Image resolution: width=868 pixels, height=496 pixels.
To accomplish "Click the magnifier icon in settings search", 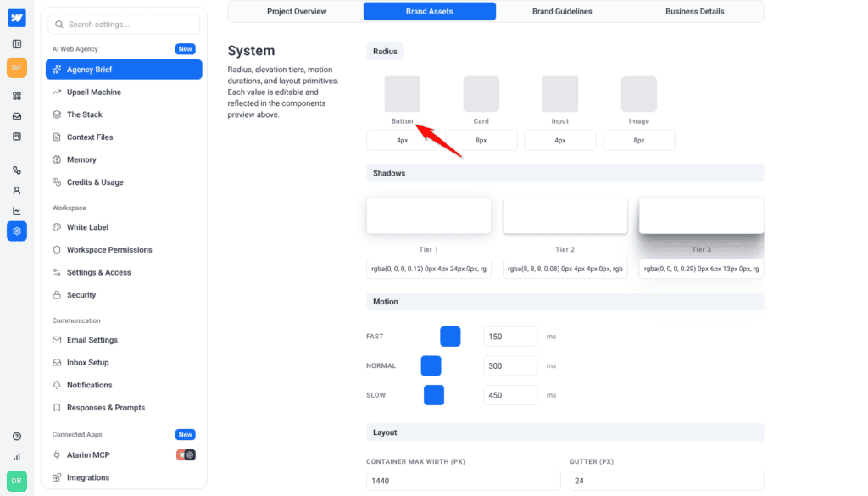I will coord(59,25).
